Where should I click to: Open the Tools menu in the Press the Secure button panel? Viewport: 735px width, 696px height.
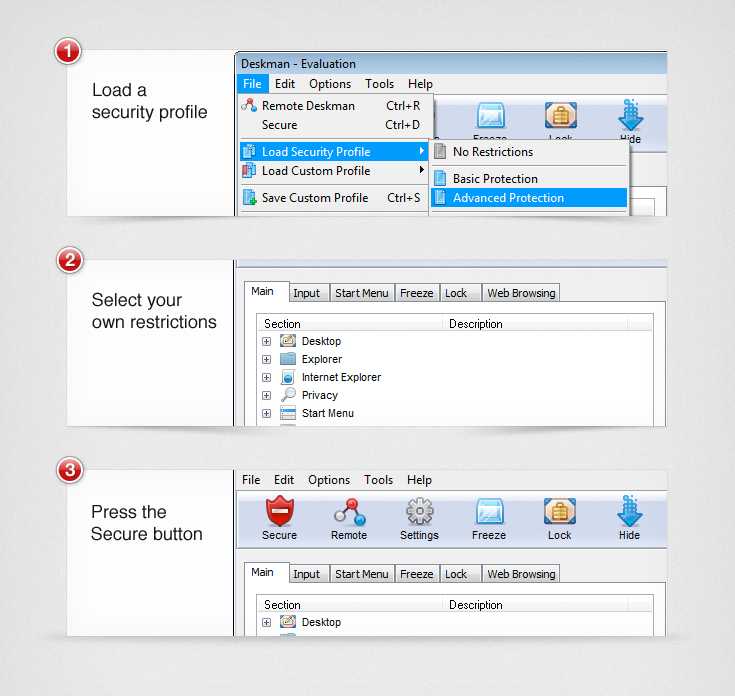378,480
